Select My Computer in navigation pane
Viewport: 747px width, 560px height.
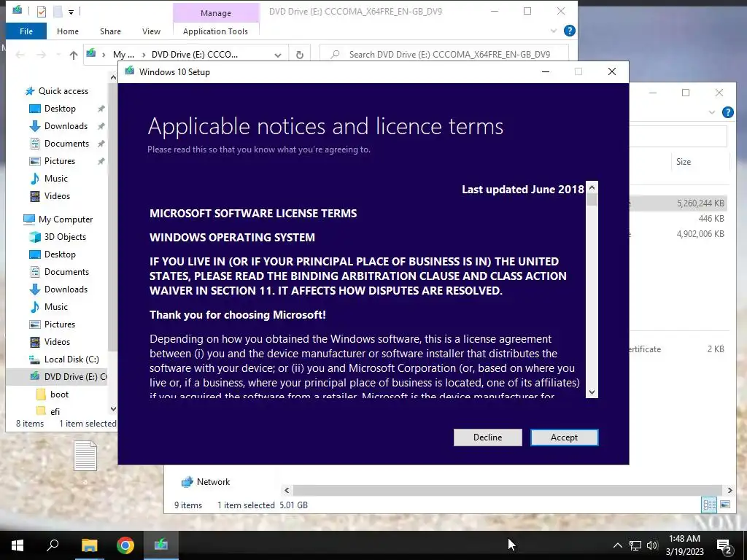(65, 219)
